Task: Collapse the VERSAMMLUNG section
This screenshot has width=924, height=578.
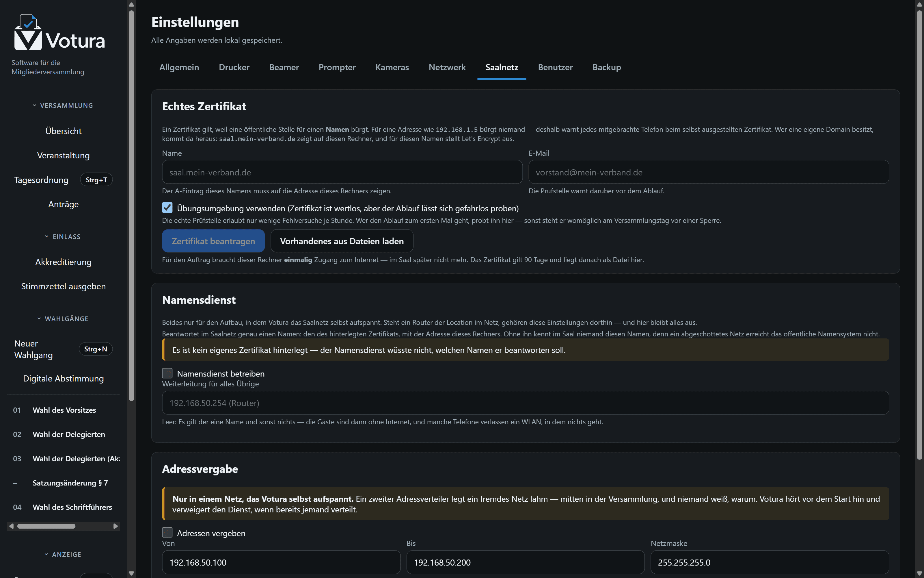Action: click(64, 105)
